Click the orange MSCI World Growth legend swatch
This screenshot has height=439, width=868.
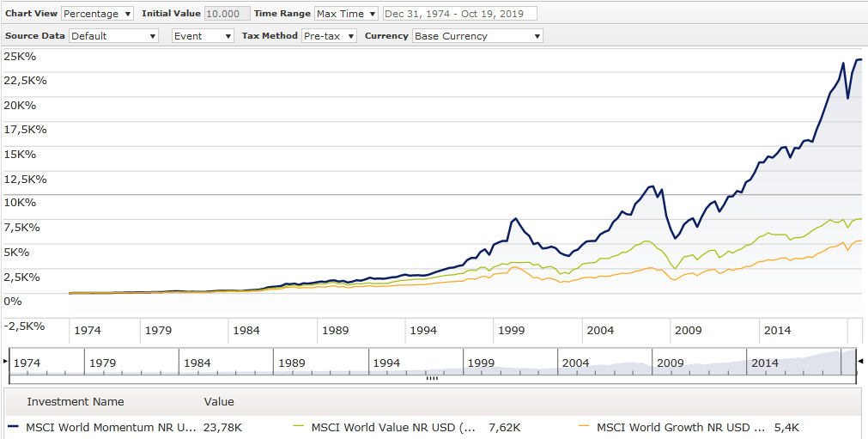pos(584,426)
